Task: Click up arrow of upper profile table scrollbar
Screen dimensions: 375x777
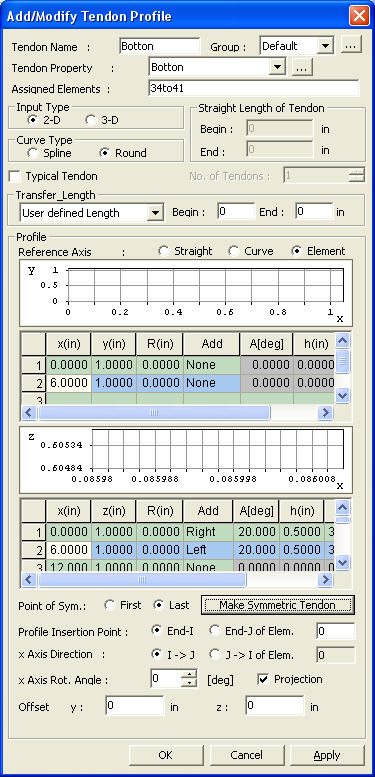Action: [x=343, y=340]
